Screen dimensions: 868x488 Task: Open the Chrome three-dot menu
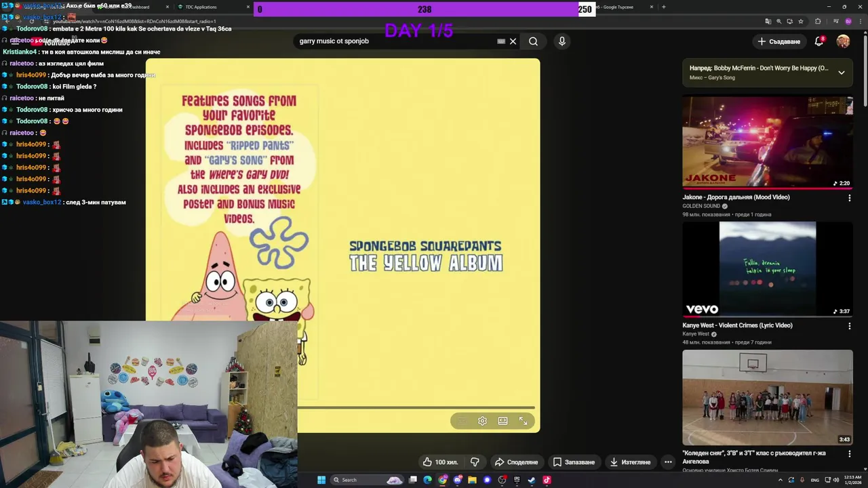(x=861, y=21)
